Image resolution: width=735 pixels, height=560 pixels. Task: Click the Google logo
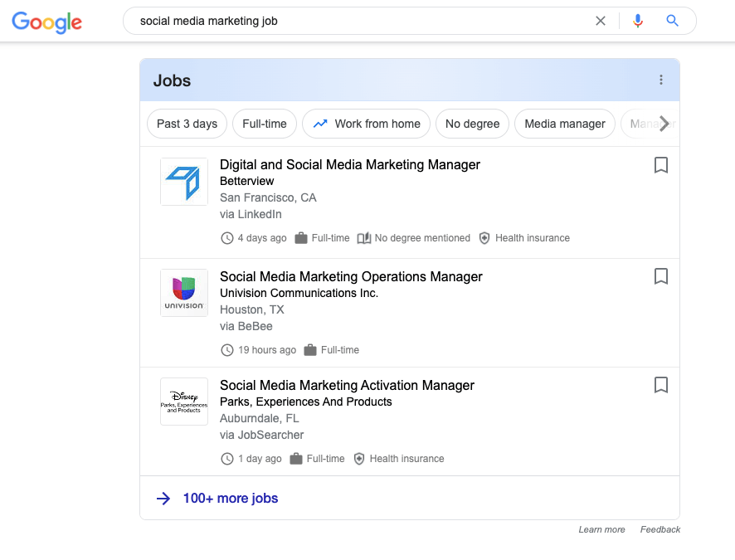coord(46,22)
